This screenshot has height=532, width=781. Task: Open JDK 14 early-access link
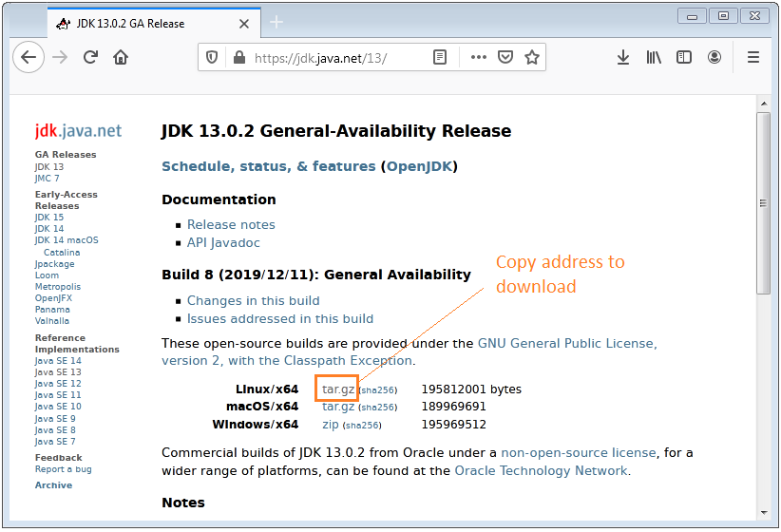click(49, 229)
